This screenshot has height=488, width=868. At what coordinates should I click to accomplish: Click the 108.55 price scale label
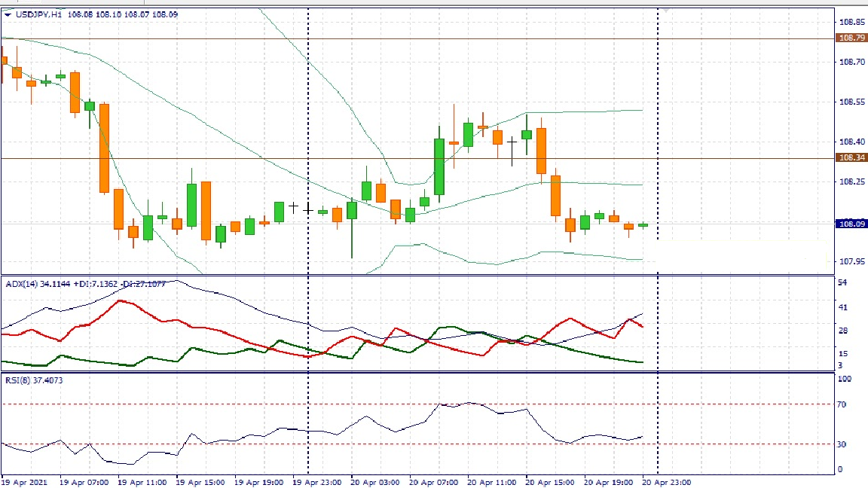point(851,102)
